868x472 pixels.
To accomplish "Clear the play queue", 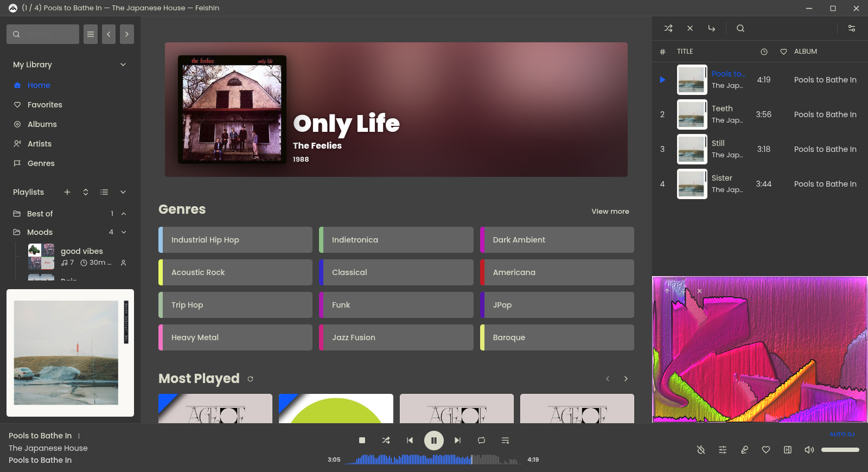I will click(x=690, y=28).
